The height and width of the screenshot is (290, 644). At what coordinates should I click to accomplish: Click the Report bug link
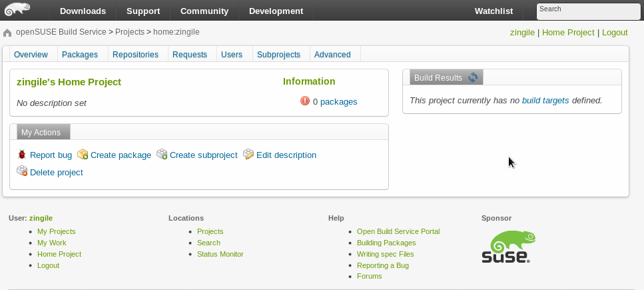click(51, 155)
